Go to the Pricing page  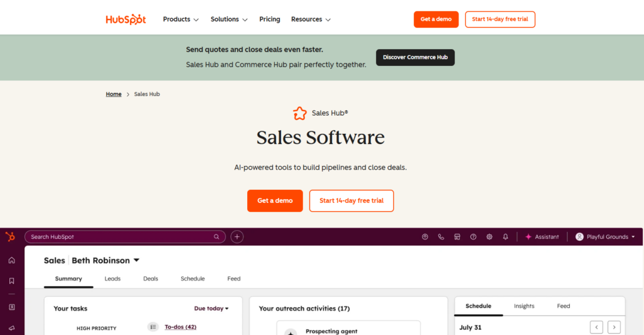pyautogui.click(x=269, y=19)
